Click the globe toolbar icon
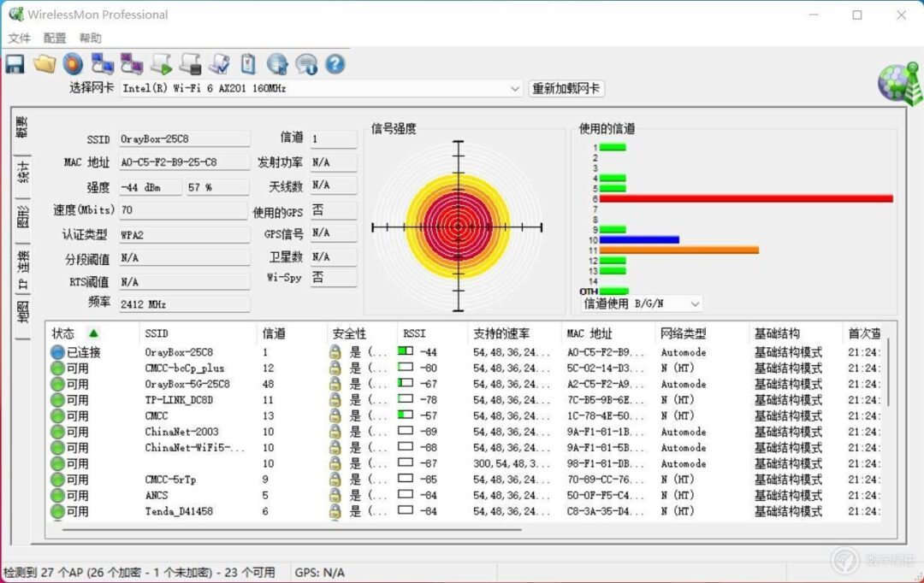 (x=277, y=63)
